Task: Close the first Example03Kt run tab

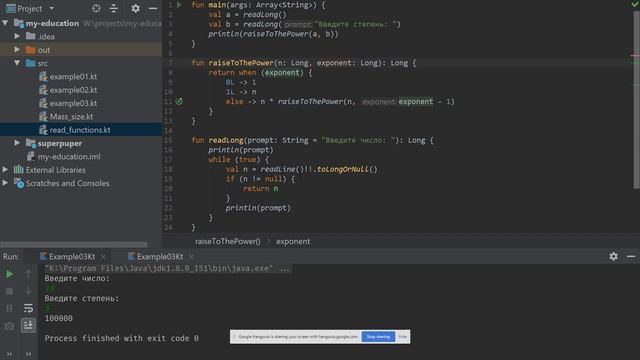Action: coord(103,257)
